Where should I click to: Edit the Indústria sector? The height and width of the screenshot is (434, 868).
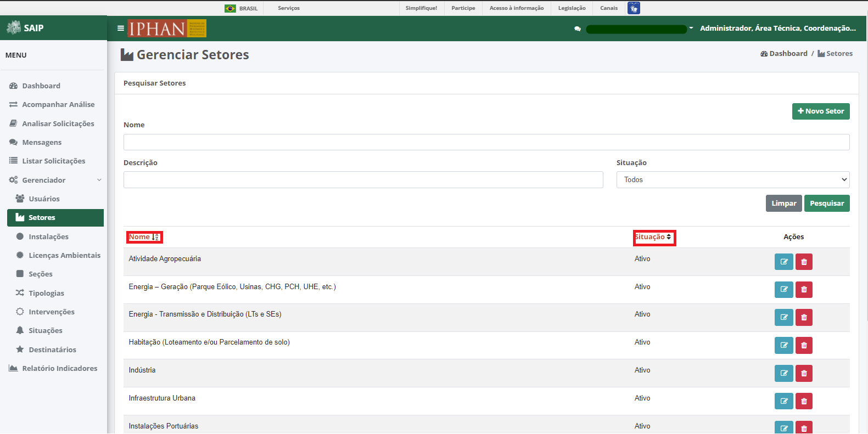pyautogui.click(x=783, y=373)
